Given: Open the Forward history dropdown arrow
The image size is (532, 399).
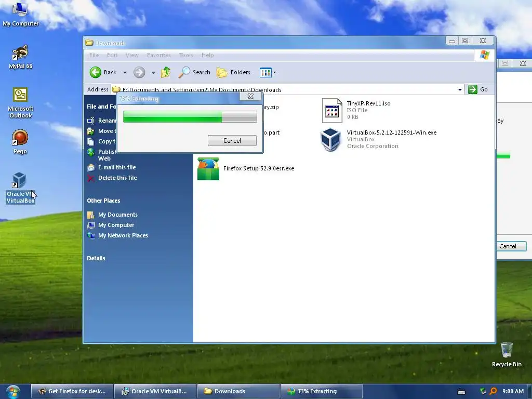Looking at the screenshot, I should 153,73.
